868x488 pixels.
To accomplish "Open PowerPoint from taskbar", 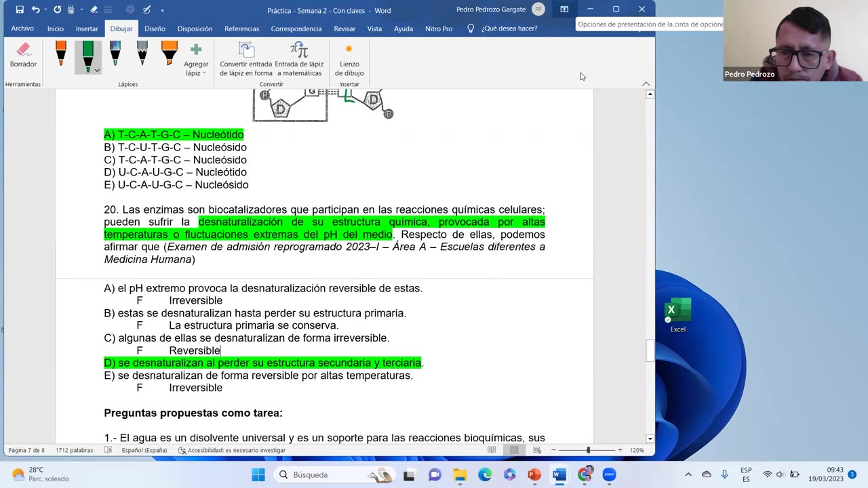I will pyautogui.click(x=534, y=474).
